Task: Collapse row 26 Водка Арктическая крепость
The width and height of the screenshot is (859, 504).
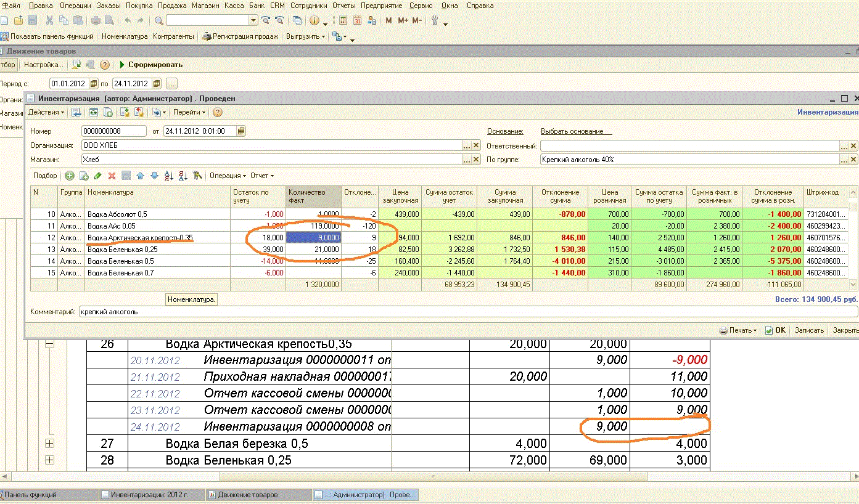Action: click(x=50, y=344)
